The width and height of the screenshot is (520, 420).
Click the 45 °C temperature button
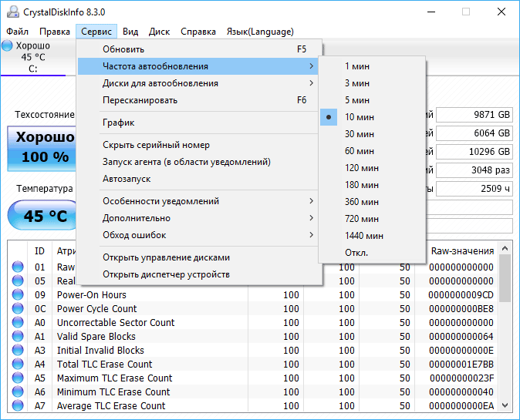[x=42, y=215]
